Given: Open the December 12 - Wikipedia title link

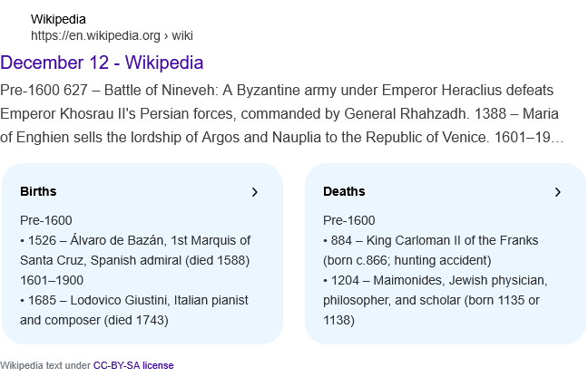Looking at the screenshot, I should coord(102,63).
